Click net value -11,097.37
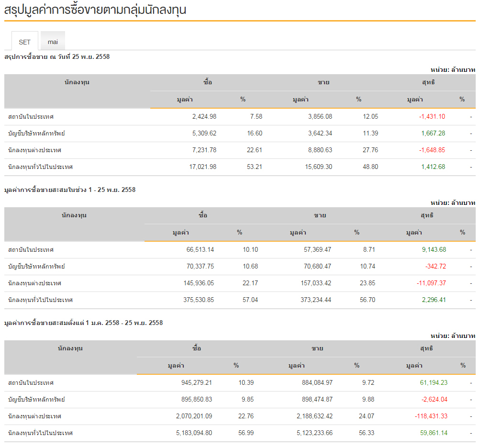The image size is (480, 448). click(431, 283)
